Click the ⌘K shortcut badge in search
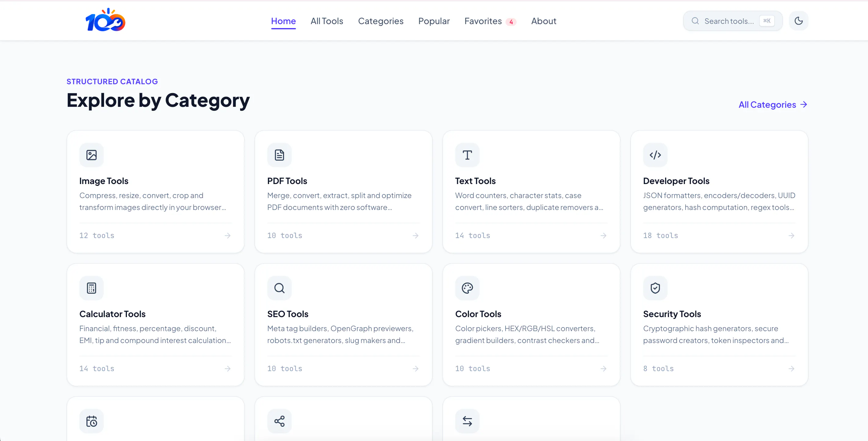The width and height of the screenshot is (868, 441). [767, 21]
